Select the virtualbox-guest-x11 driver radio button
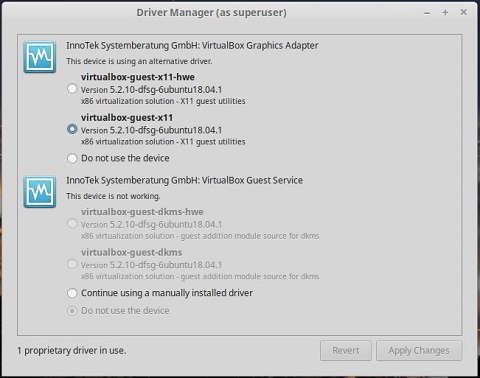Viewport: 480px width, 378px height. point(72,129)
